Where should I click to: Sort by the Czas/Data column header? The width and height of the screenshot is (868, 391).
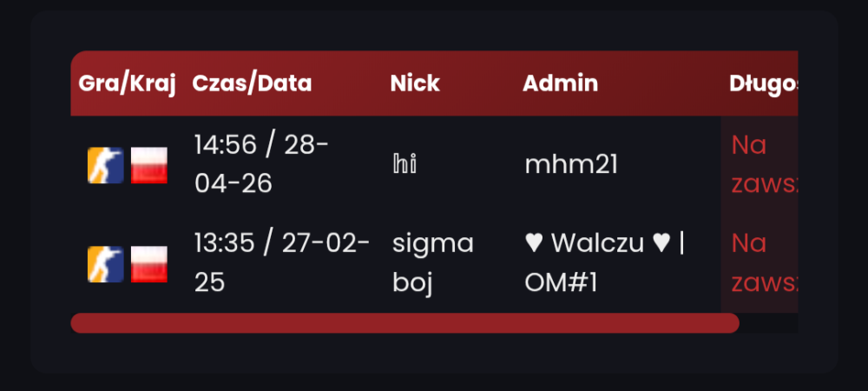pyautogui.click(x=252, y=83)
